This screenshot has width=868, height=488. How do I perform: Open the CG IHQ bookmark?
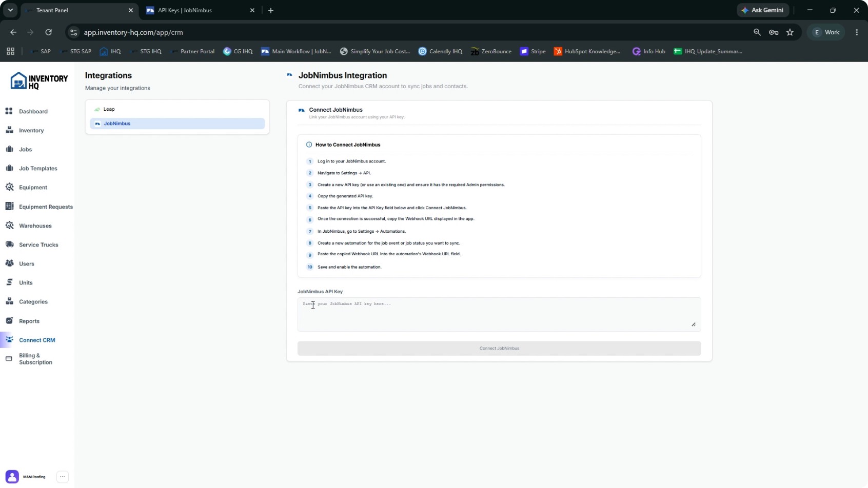[x=238, y=51]
